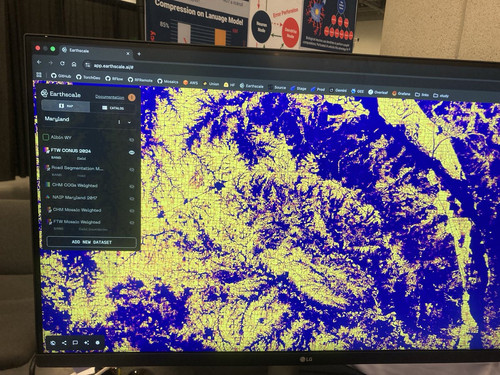Image resolution: width=500 pixels, height=375 pixels.
Task: Open the RFlow bookmark
Action: [x=114, y=79]
